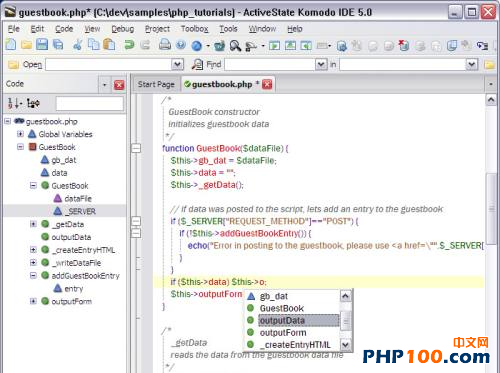Image resolution: width=500 pixels, height=373 pixels.
Task: Click the Copy toolbar icon
Action: click(x=93, y=45)
